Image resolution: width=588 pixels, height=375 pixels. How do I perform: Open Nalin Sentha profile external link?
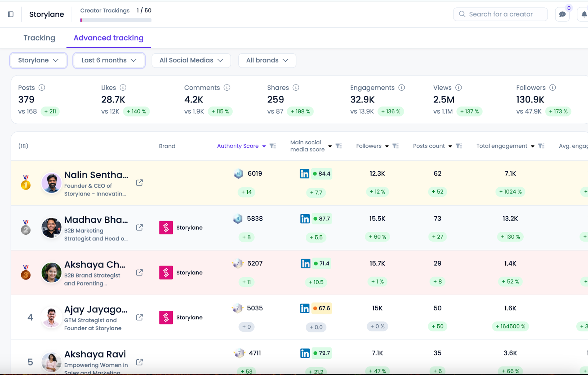pos(139,183)
